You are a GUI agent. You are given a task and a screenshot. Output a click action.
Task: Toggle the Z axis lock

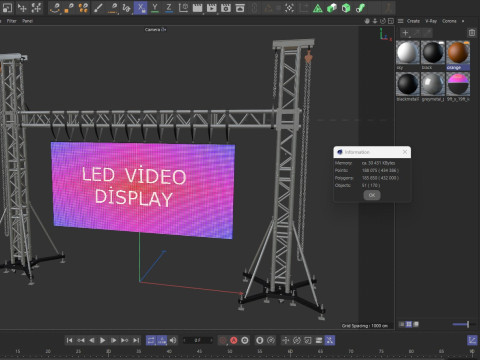point(169,7)
